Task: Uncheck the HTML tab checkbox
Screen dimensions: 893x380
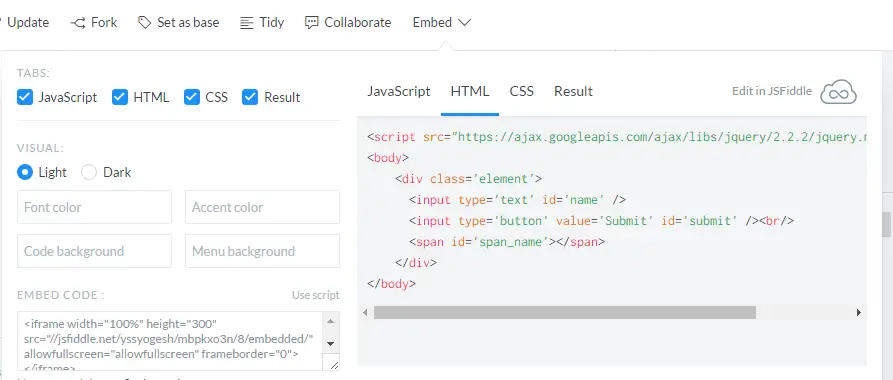Action: pos(120,97)
